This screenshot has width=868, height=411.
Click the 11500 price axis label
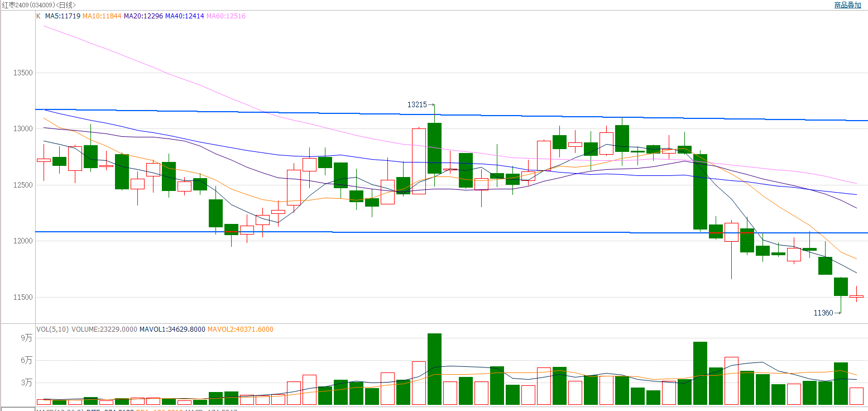point(24,297)
